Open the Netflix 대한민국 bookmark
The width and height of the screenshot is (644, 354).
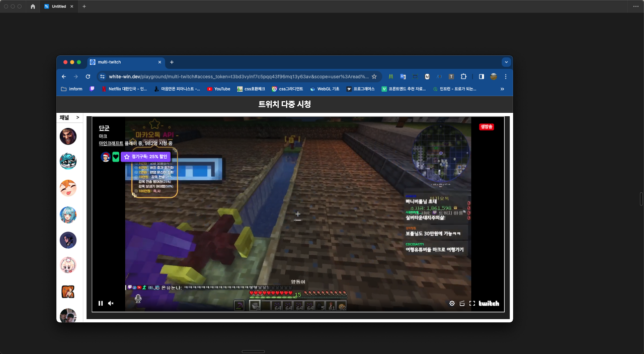pos(124,89)
